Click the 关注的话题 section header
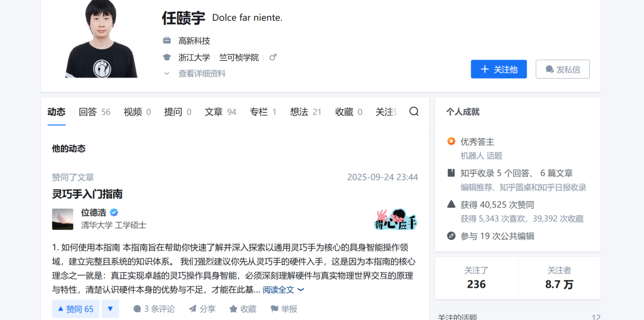The image size is (644, 320). click(x=457, y=317)
